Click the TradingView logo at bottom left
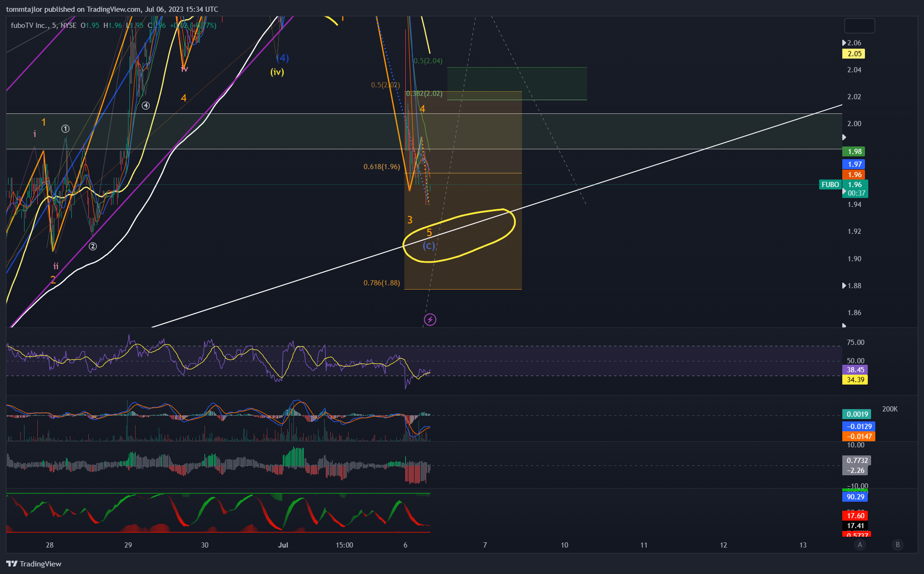Image resolution: width=924 pixels, height=574 pixels. 34,564
